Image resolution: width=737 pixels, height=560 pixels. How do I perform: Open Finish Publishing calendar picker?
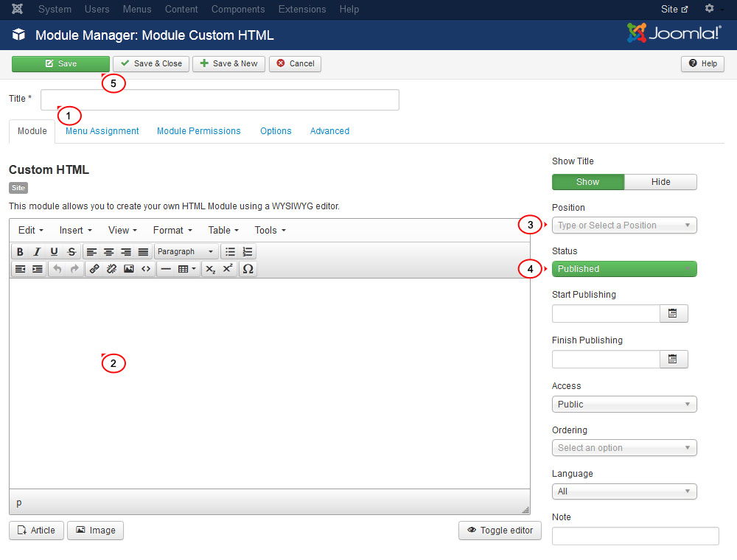tap(673, 359)
